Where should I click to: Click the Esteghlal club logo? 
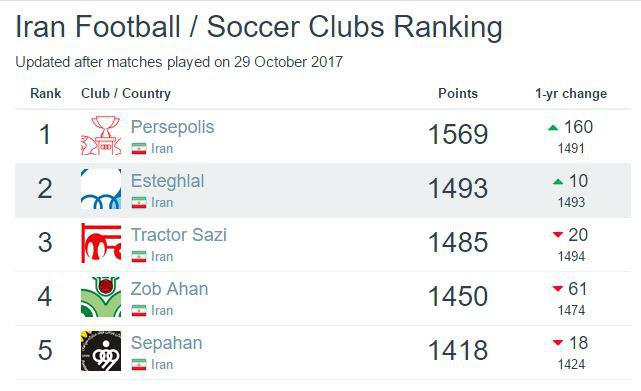[101, 189]
